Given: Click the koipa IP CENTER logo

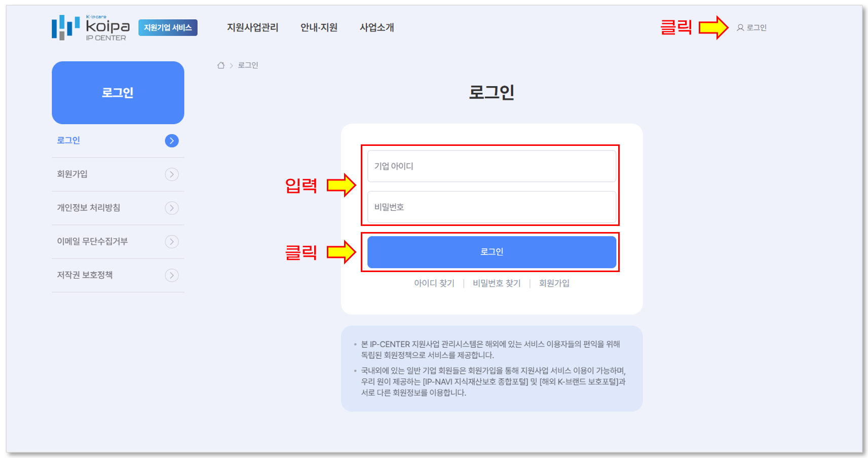Looking at the screenshot, I should 91,27.
